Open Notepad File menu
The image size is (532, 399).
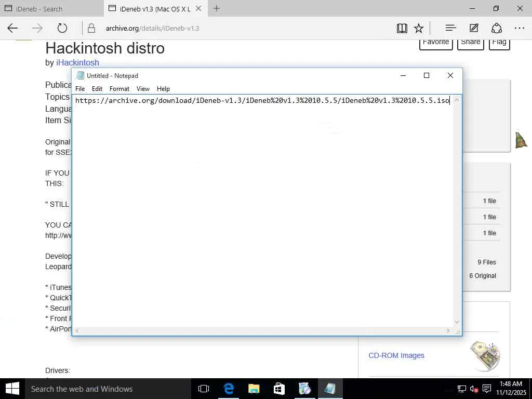coord(80,88)
